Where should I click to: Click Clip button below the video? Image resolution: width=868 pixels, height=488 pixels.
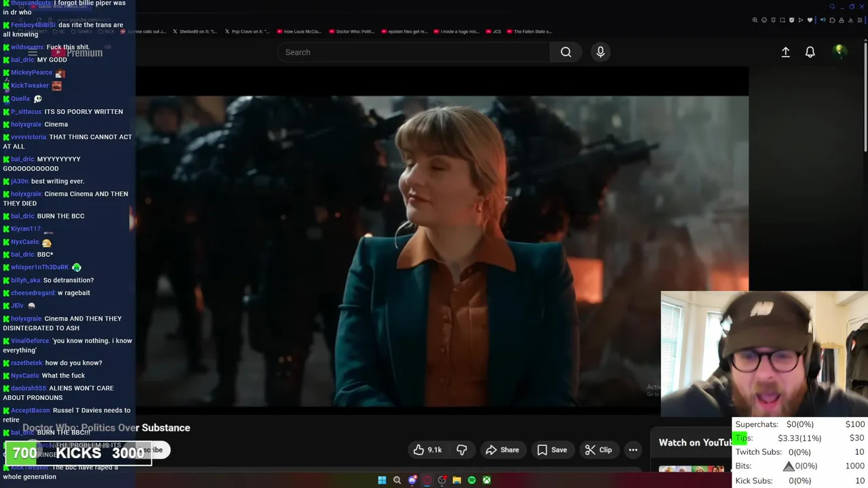[599, 450]
